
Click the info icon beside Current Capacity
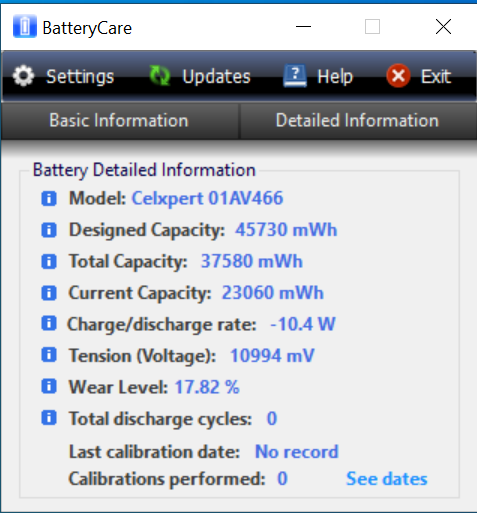49,293
